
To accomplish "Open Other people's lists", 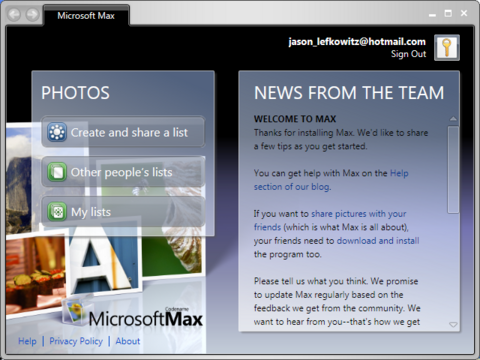I will tap(123, 172).
